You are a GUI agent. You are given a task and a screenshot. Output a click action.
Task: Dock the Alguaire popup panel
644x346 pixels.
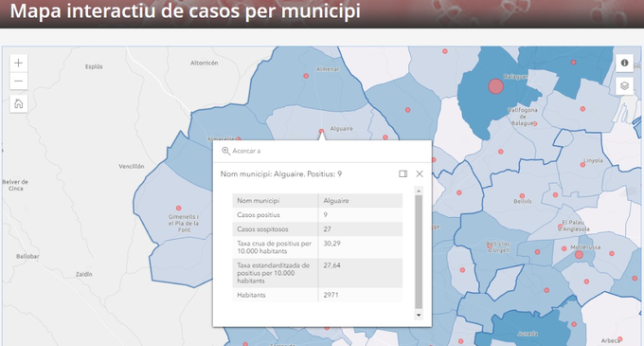402,173
